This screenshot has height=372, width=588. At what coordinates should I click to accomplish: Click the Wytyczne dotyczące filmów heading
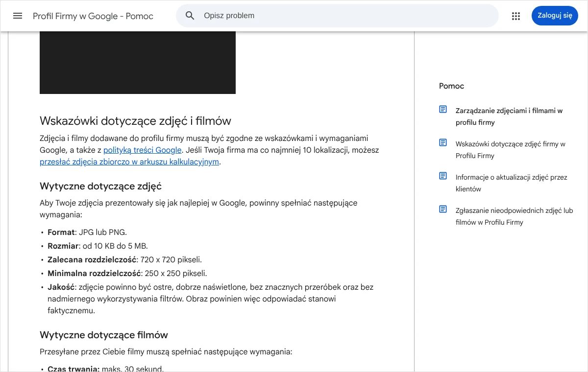click(x=104, y=335)
